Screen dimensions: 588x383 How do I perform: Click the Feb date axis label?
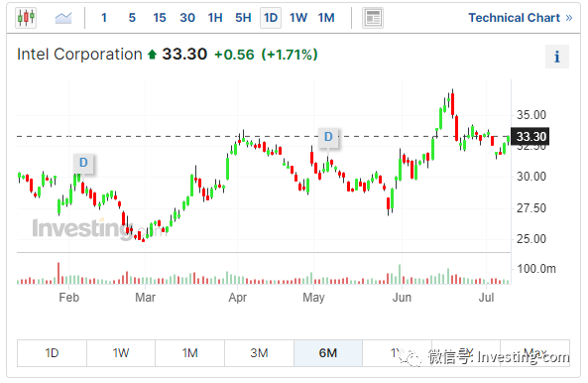(69, 298)
